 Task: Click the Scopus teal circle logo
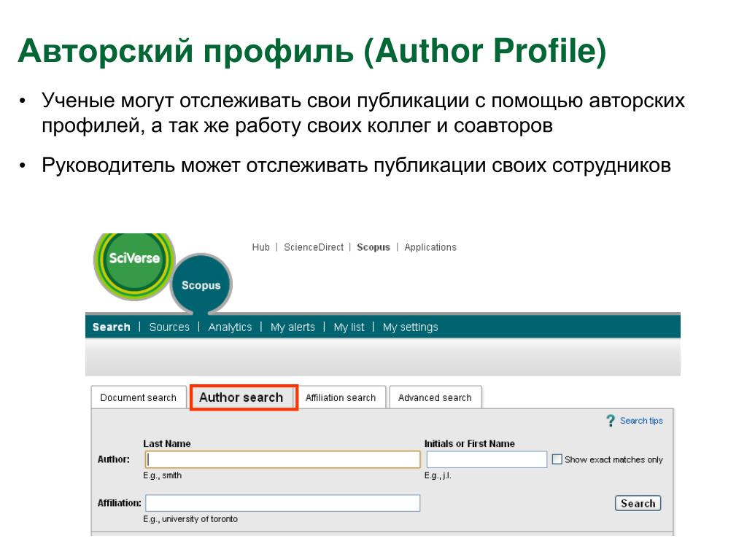[201, 284]
